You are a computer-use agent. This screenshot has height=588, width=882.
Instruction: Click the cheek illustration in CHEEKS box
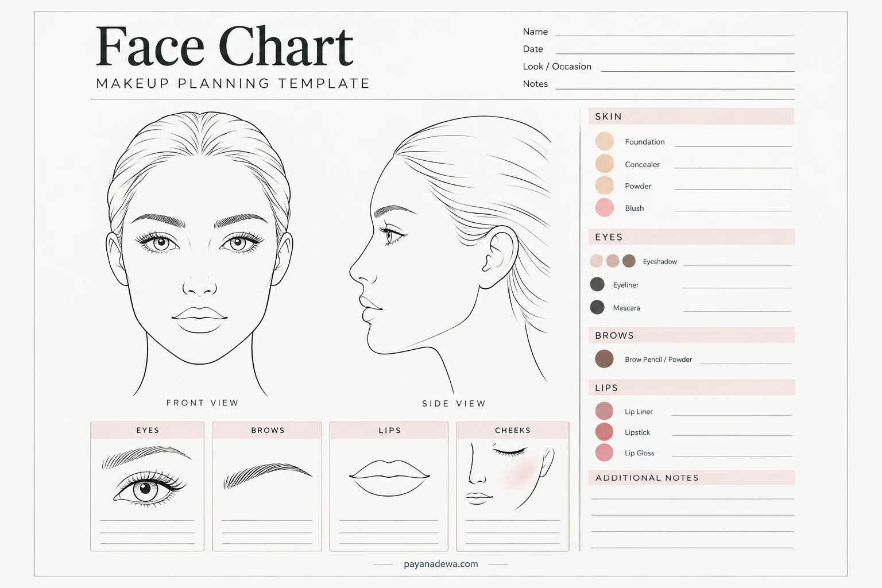point(510,476)
